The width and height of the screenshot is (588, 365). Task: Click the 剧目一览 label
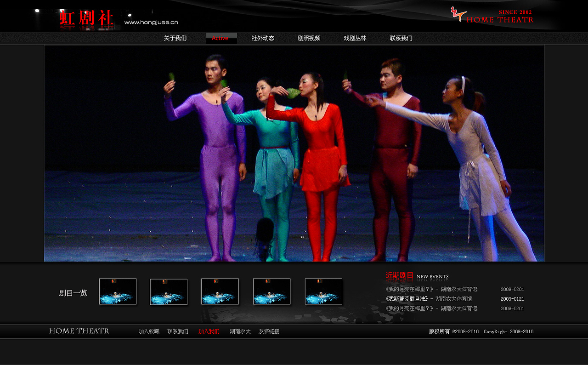coord(73,293)
